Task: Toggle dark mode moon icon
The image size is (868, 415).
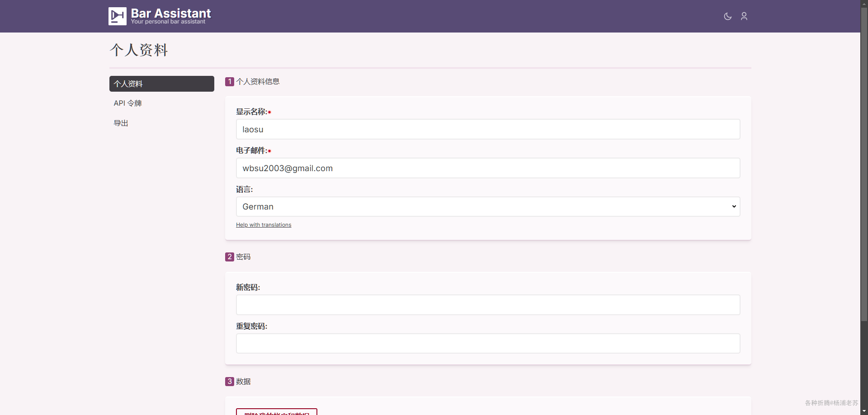Action: point(728,16)
